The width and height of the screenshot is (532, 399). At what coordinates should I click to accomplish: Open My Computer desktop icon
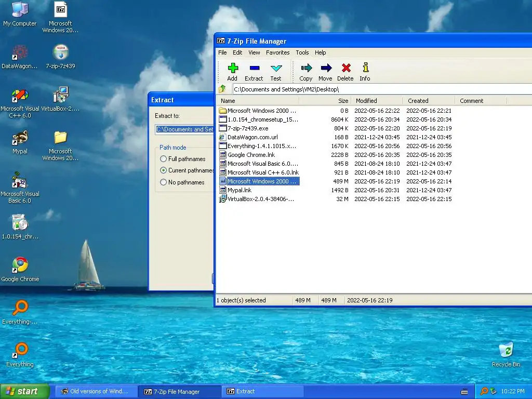20,14
